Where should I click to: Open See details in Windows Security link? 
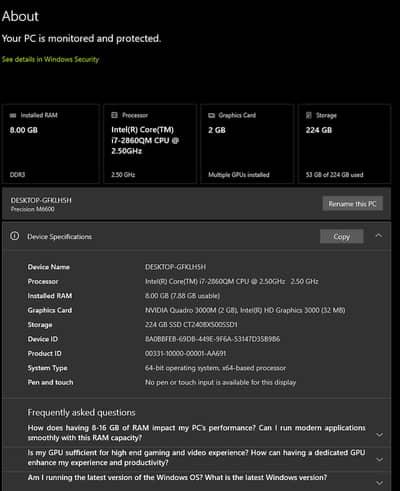pyautogui.click(x=50, y=59)
